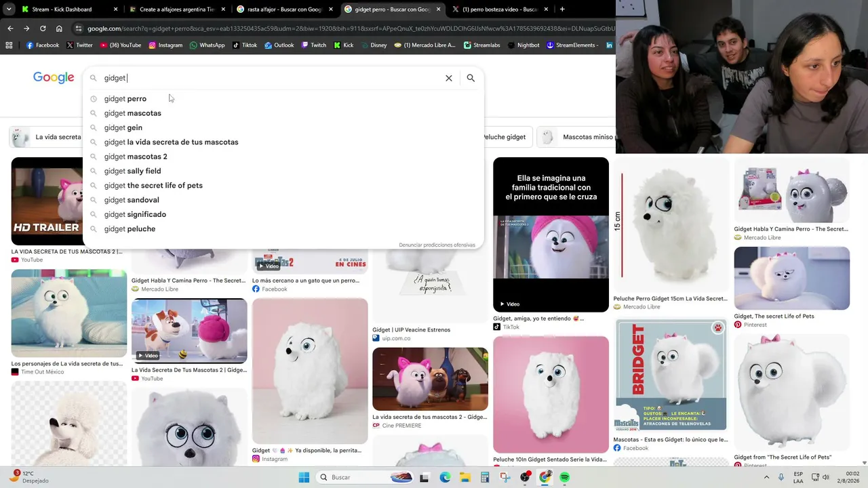Reload the current Google page
Viewport: 868px width, 488px height.
(x=43, y=28)
